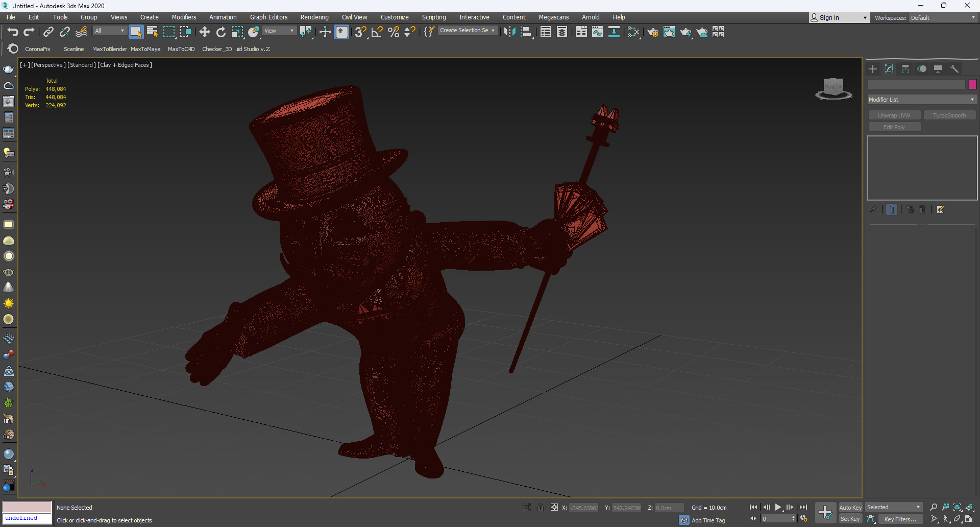Click the Render Production teapot icon
The width and height of the screenshot is (980, 527).
point(685,32)
